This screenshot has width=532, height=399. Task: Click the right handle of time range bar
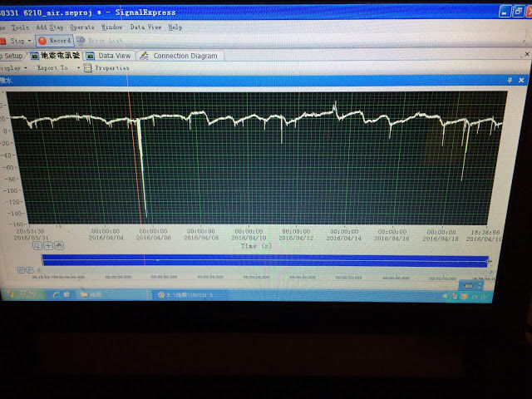tap(489, 261)
